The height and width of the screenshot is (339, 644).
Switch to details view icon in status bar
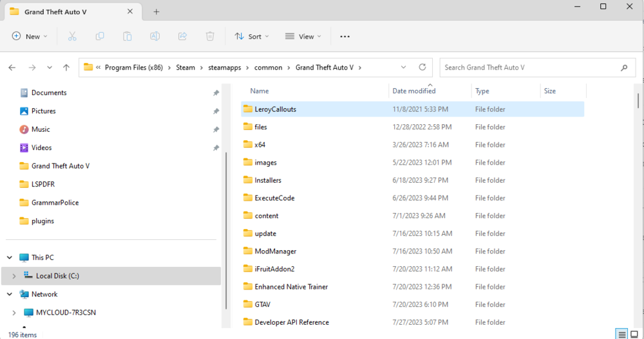tap(622, 334)
